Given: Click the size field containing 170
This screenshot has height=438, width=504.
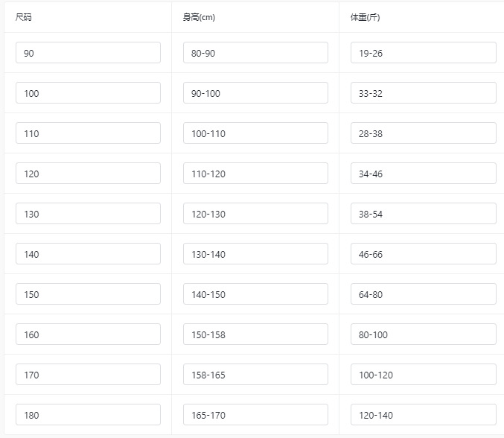Looking at the screenshot, I should (88, 375).
